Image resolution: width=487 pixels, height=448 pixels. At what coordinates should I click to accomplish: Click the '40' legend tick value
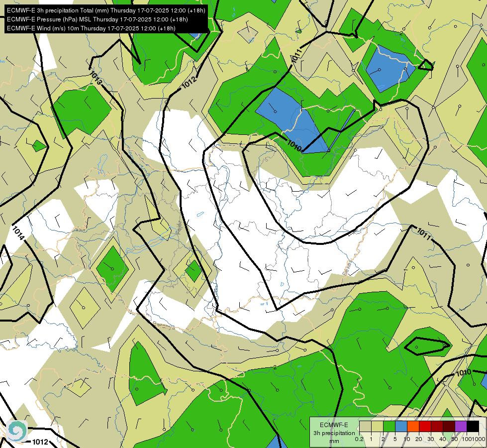click(443, 439)
